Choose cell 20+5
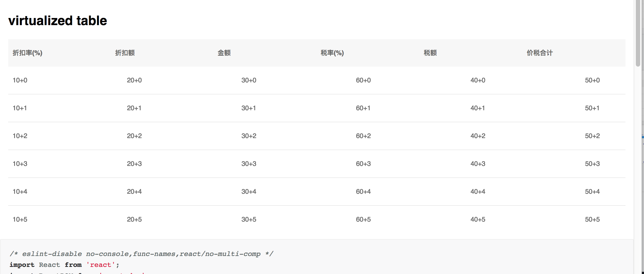 point(134,219)
